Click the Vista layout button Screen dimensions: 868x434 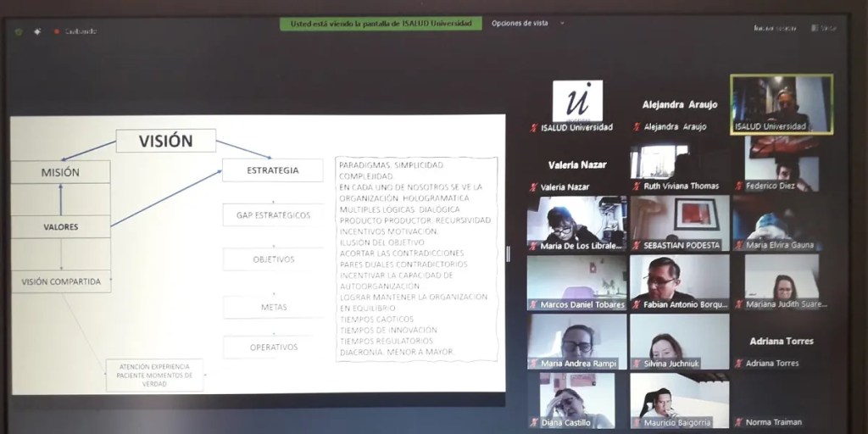[821, 28]
